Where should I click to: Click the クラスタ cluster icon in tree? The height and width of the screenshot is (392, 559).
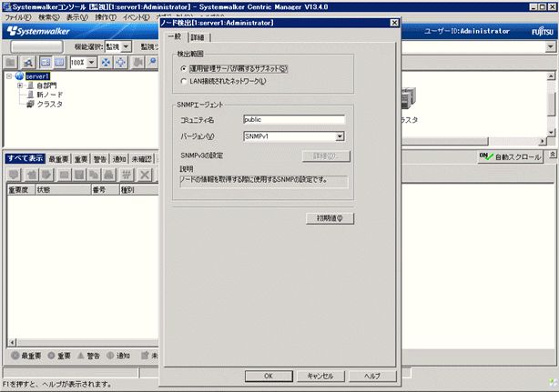[31, 104]
